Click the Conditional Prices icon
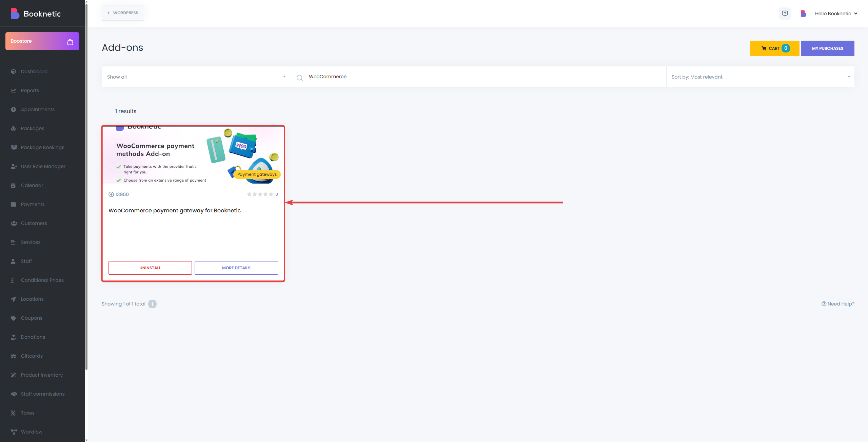The image size is (868, 442). tap(12, 280)
